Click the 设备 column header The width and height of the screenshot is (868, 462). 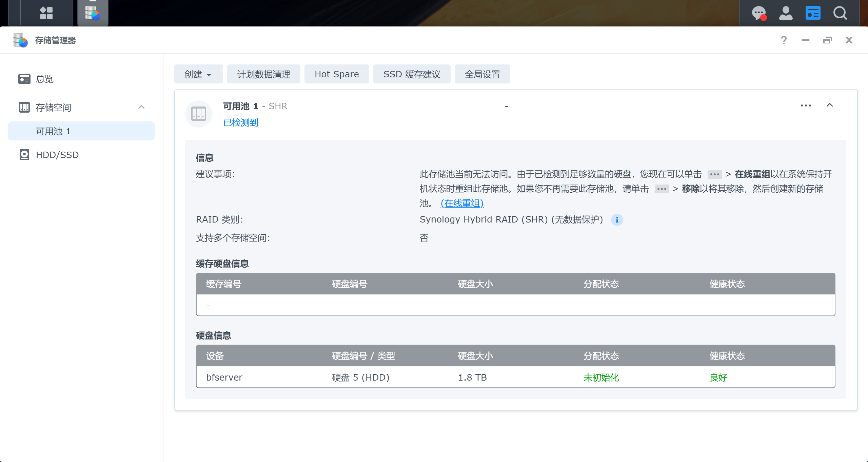pos(215,356)
